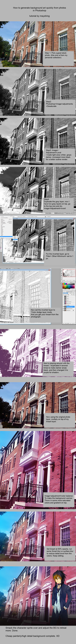Screen dimensions: 76x644
Task: Open the Noise filter submenu
Action: (x=7, y=229)
